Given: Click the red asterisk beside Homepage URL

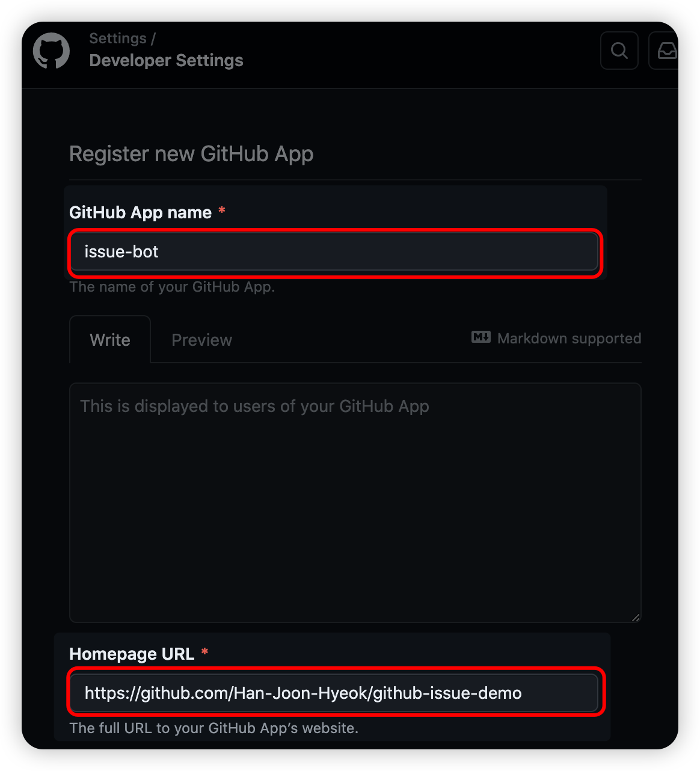Looking at the screenshot, I should pyautogui.click(x=204, y=653).
